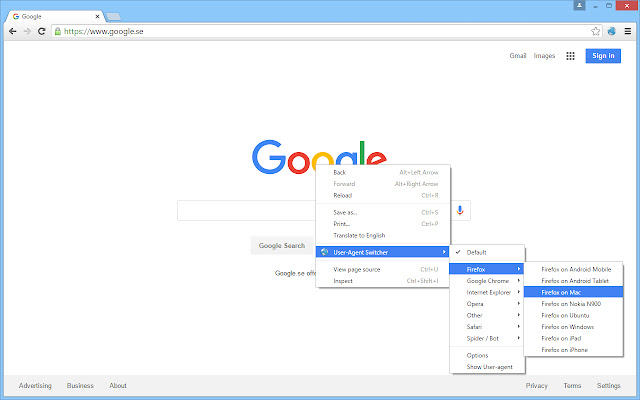
Task: Choose Save as... in context menu
Action: pyautogui.click(x=383, y=213)
